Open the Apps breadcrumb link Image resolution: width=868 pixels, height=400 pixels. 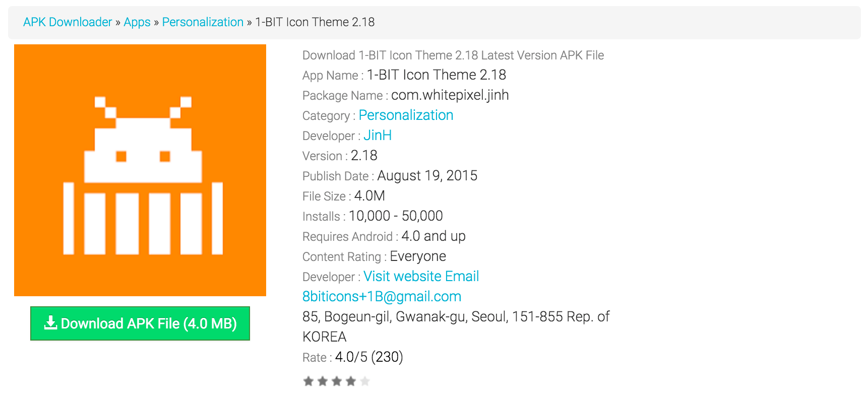pyautogui.click(x=137, y=22)
